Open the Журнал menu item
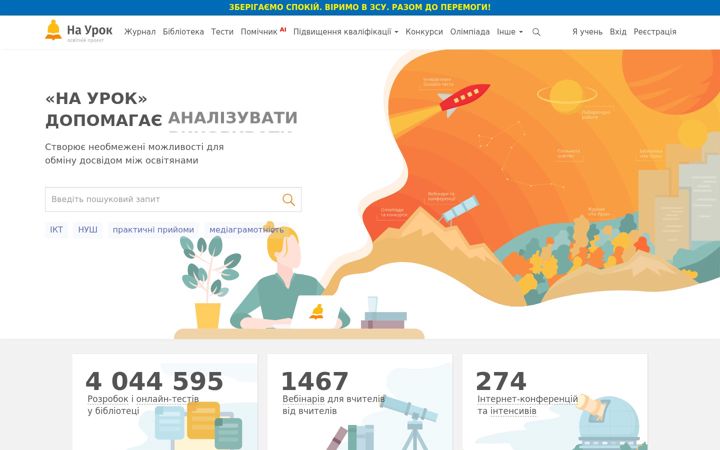The image size is (720, 450). [x=140, y=32]
